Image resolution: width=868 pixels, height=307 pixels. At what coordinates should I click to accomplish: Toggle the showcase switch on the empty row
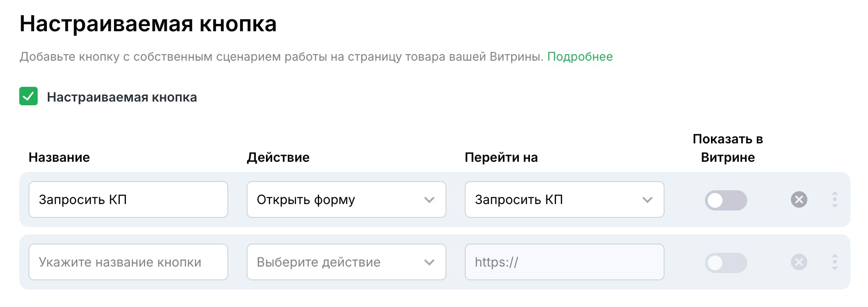click(726, 262)
